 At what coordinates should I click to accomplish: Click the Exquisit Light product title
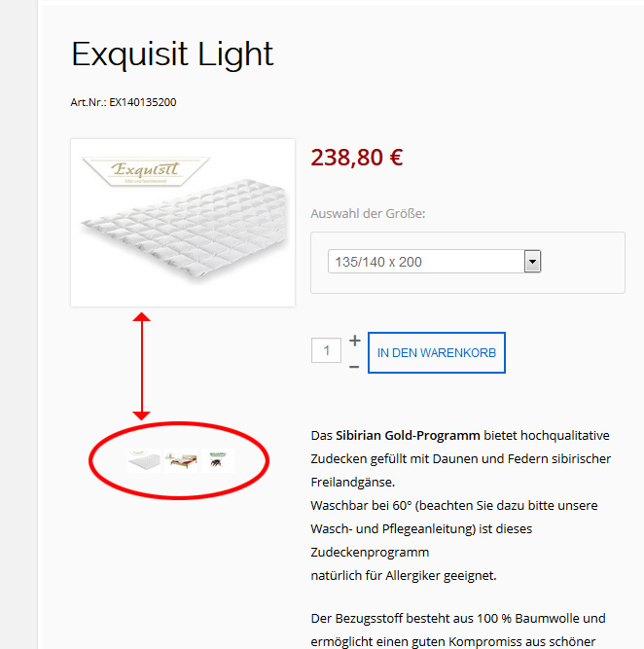[172, 54]
